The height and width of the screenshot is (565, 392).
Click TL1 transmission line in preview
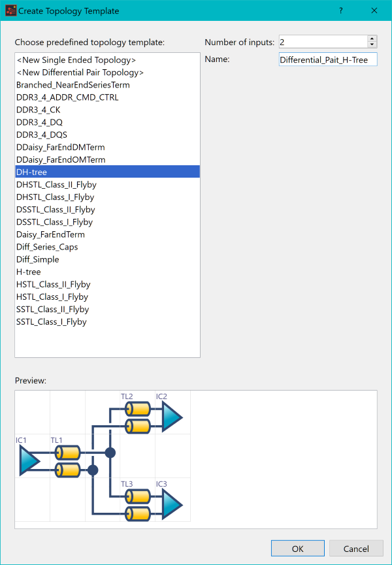click(67, 461)
